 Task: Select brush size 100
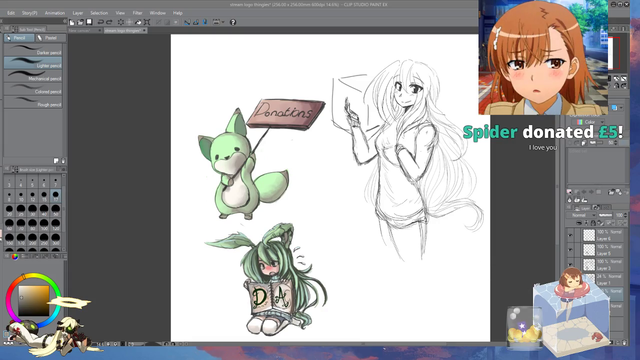44,225
